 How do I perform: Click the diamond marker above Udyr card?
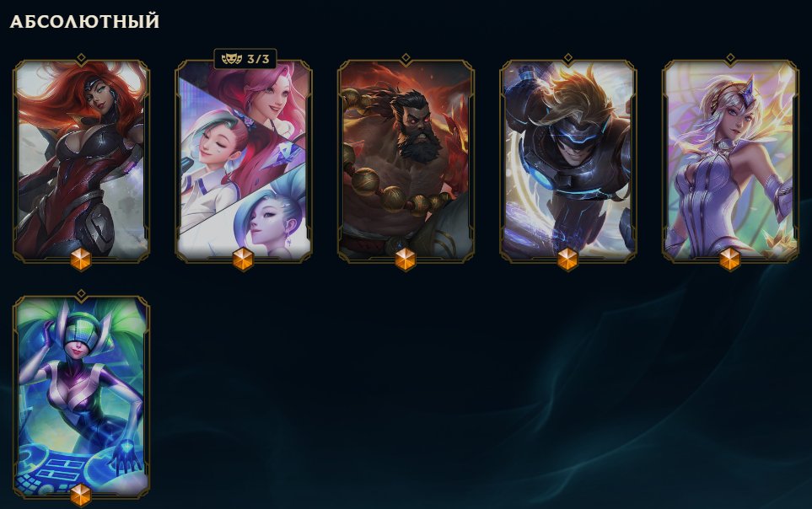406,57
